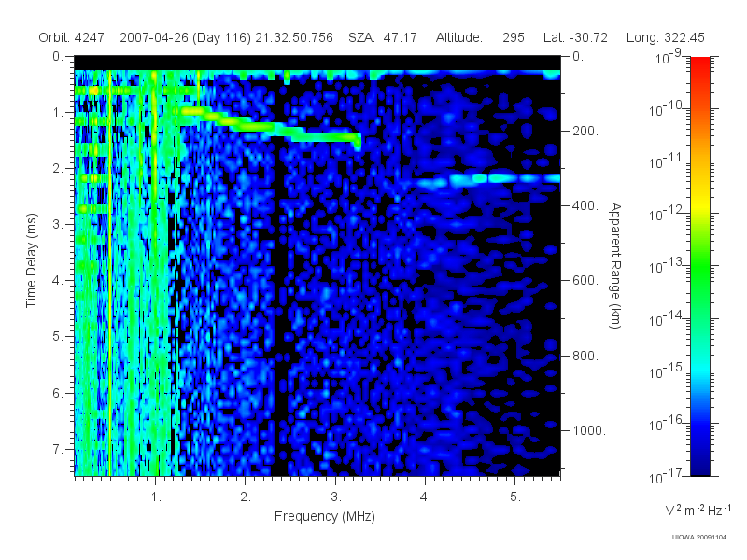Click the 10^-9 colorbar tick label
This screenshot has width=747, height=560.
click(x=669, y=57)
